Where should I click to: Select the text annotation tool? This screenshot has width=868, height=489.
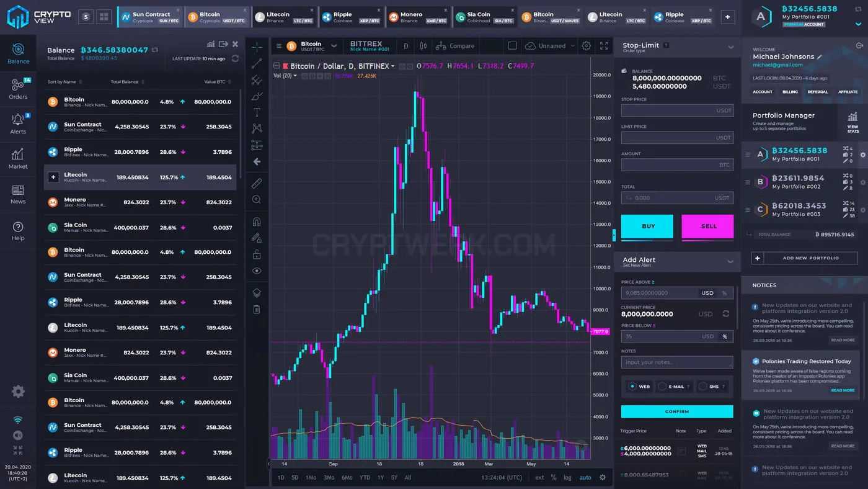click(257, 112)
